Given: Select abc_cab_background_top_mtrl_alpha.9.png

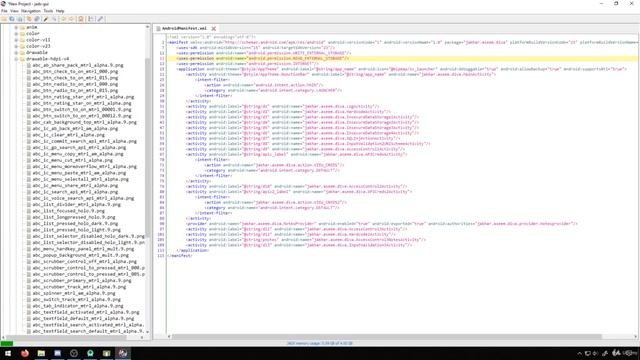Looking at the screenshot, I should pos(84,122).
